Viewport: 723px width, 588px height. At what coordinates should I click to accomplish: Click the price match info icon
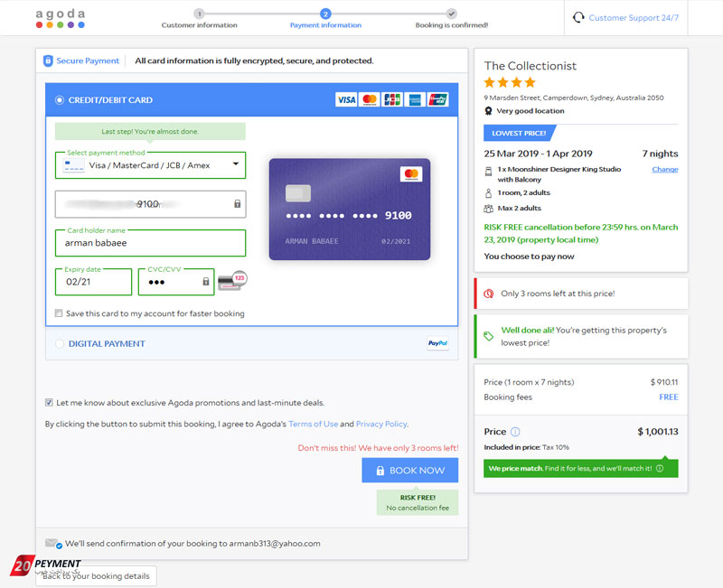660,468
